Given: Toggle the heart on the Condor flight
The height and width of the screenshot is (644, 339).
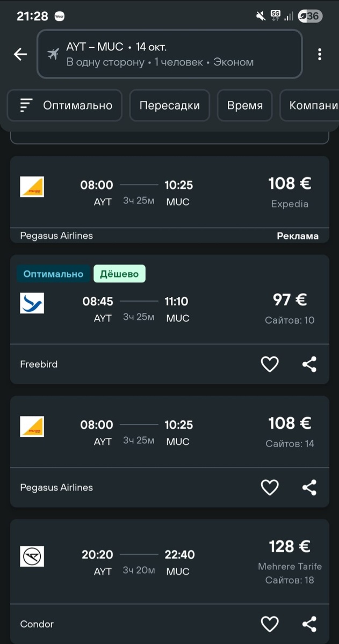Looking at the screenshot, I should 270,624.
